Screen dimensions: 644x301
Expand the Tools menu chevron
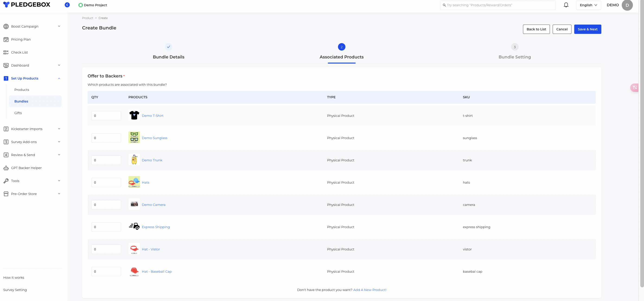pyautogui.click(x=59, y=181)
